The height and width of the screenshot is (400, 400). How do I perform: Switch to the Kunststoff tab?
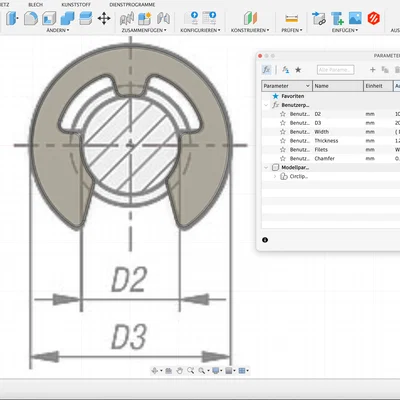(76, 5)
